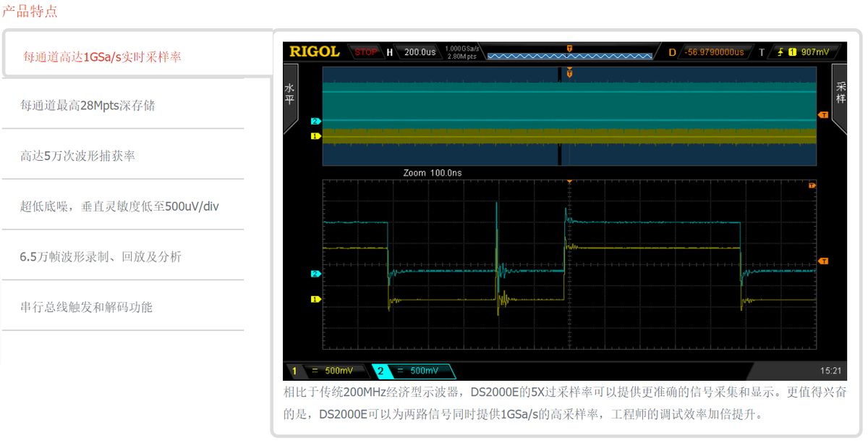Select the 每通道高达1GSa/s实时采样率 tab
868x446 pixels.
(x=102, y=56)
